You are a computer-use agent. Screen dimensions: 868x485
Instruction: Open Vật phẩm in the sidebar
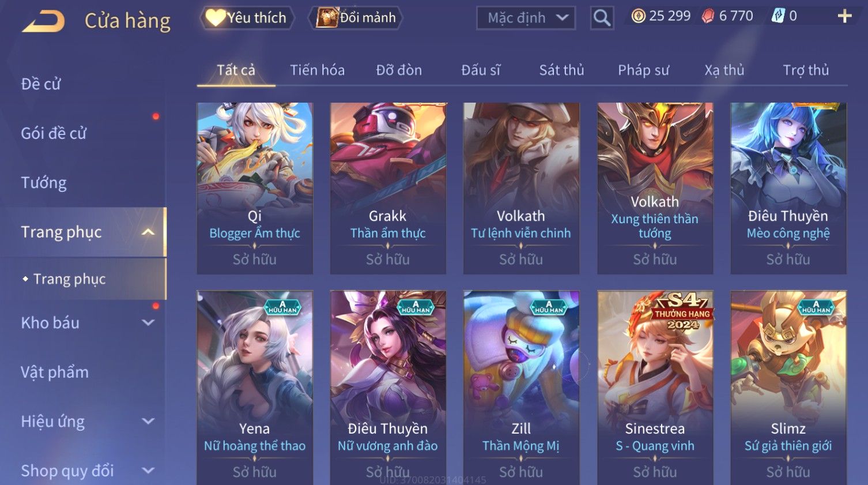[x=55, y=372]
